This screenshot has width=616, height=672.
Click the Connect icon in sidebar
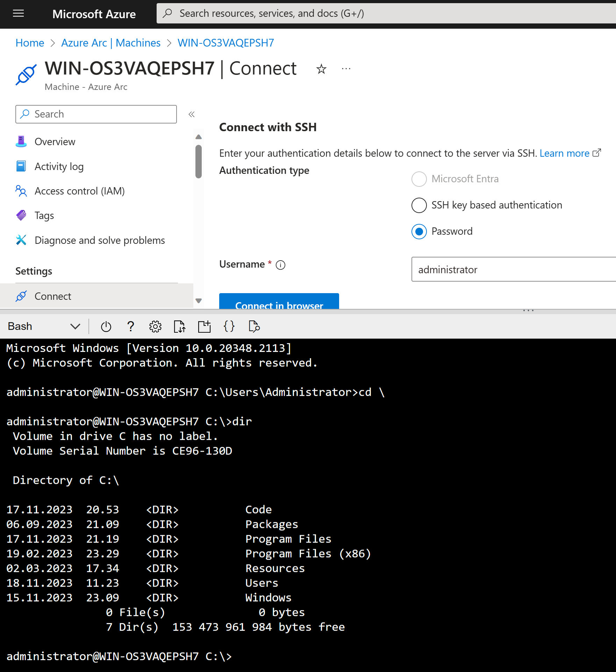tap(21, 296)
